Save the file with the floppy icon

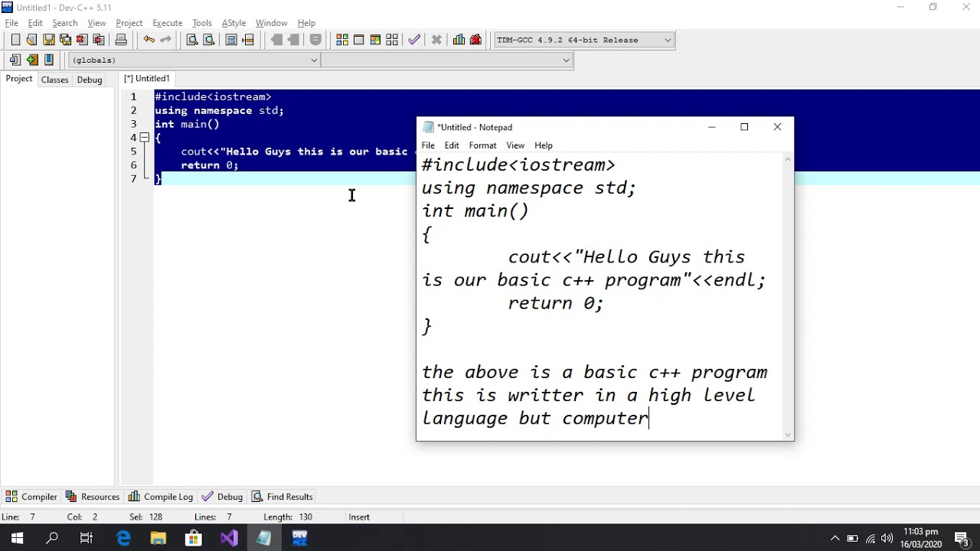pyautogui.click(x=48, y=40)
